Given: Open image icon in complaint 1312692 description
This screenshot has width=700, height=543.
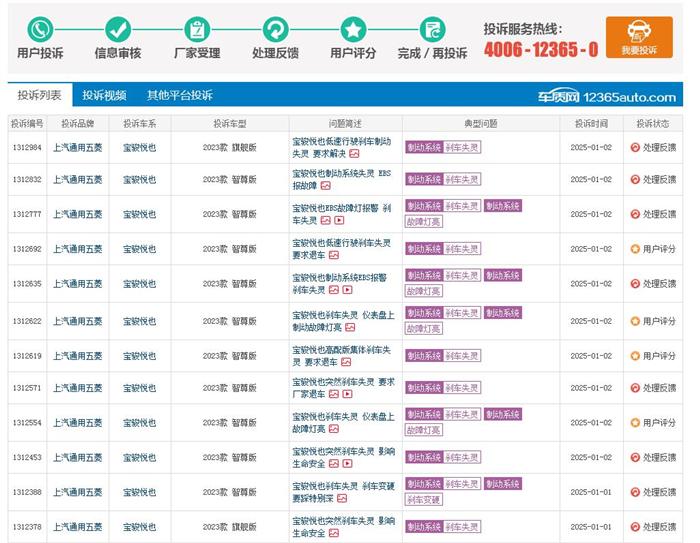Looking at the screenshot, I should tap(334, 255).
